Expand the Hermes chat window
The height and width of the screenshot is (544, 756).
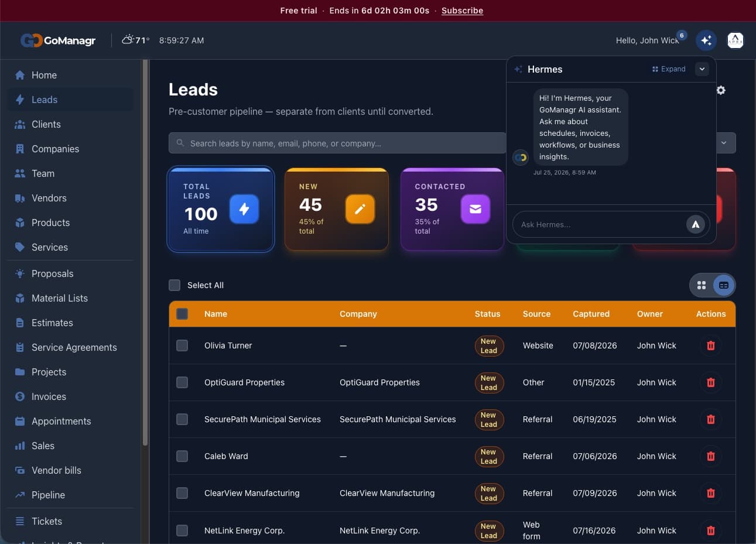(x=669, y=69)
